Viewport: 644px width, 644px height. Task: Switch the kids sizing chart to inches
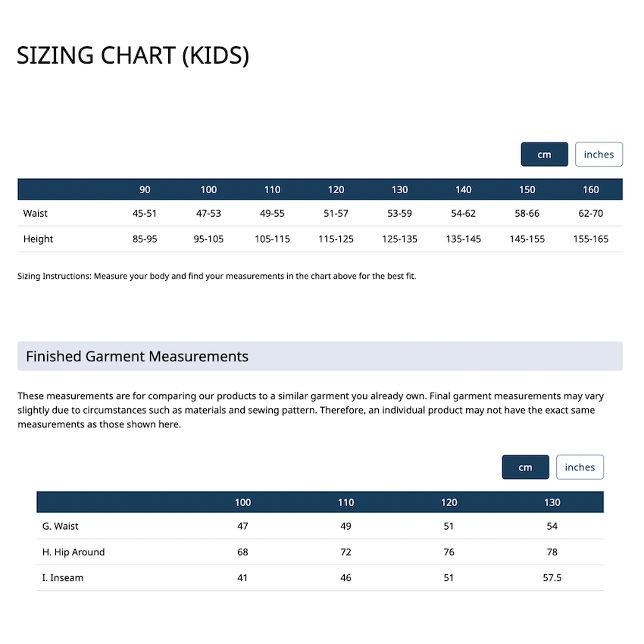[599, 155]
